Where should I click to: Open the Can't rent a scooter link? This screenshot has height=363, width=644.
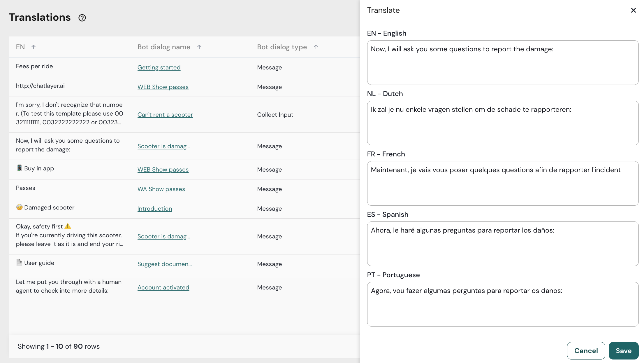(x=165, y=115)
